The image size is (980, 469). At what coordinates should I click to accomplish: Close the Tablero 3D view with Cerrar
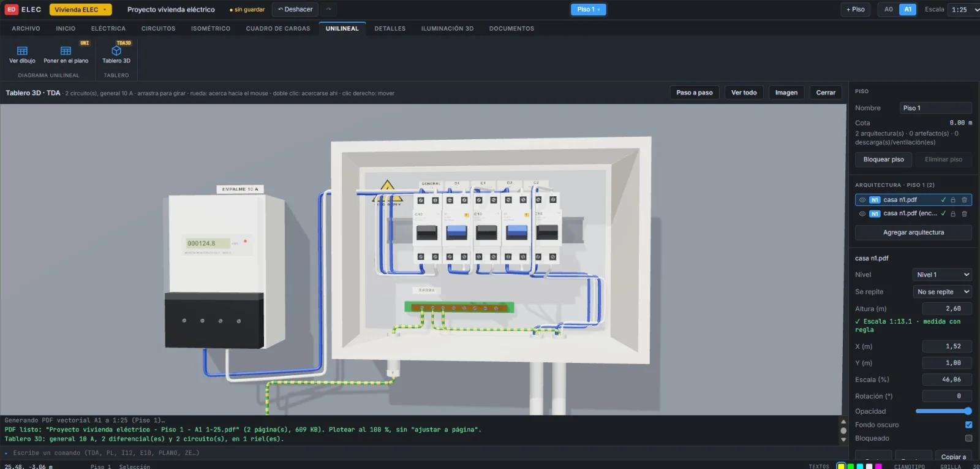pyautogui.click(x=826, y=93)
